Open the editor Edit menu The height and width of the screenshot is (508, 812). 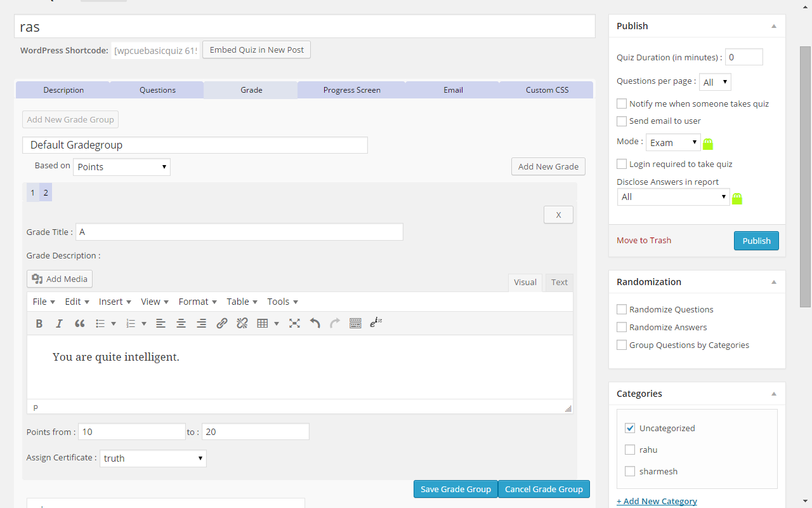77,302
